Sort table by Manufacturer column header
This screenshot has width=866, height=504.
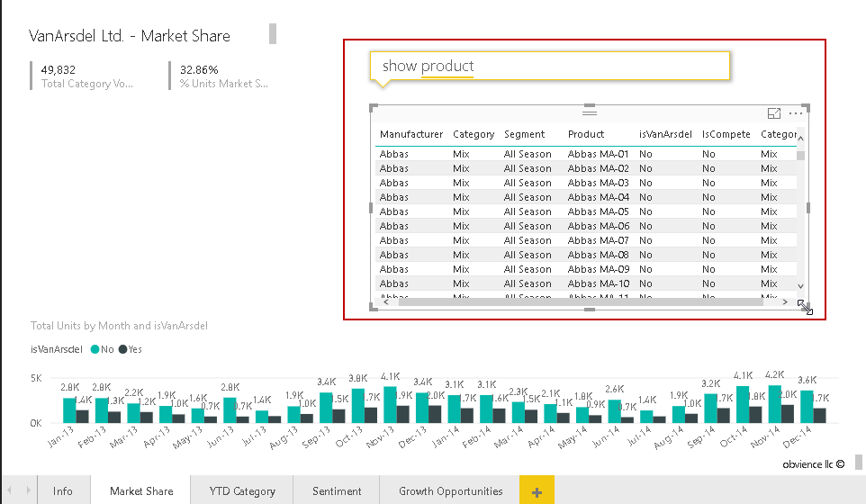(x=410, y=134)
